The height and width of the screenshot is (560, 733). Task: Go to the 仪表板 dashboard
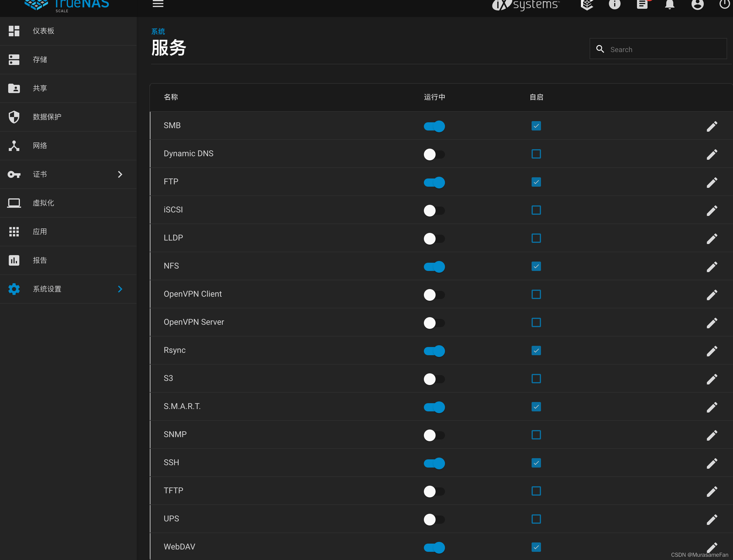click(43, 31)
